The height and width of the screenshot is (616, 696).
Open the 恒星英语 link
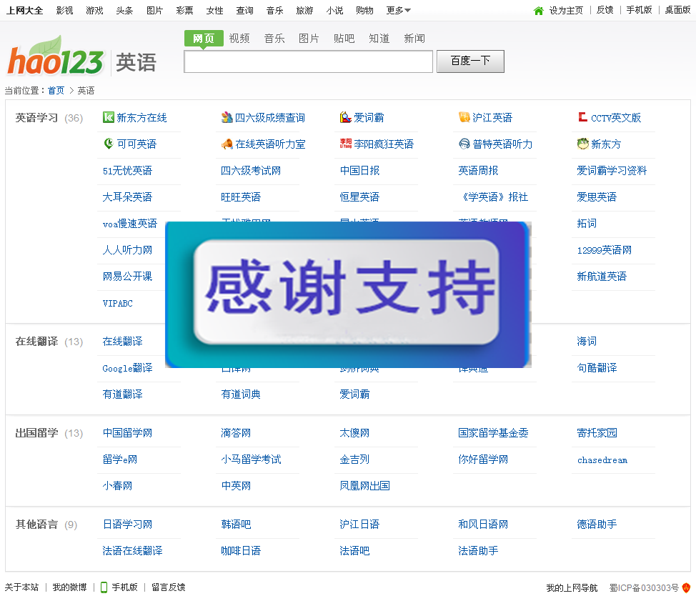[359, 197]
